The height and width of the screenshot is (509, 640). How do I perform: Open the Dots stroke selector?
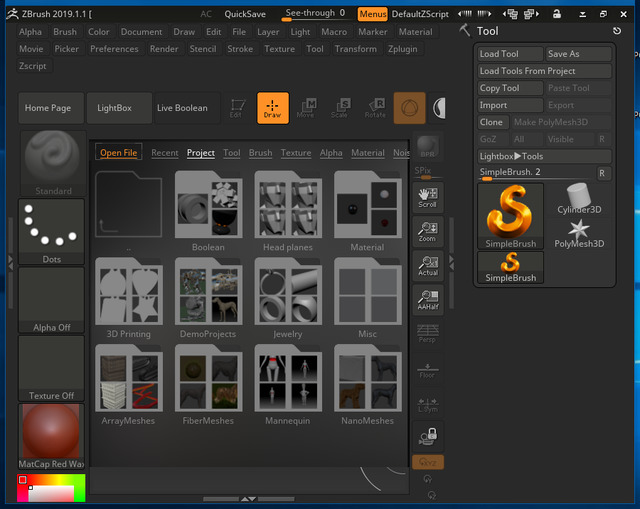pos(52,230)
